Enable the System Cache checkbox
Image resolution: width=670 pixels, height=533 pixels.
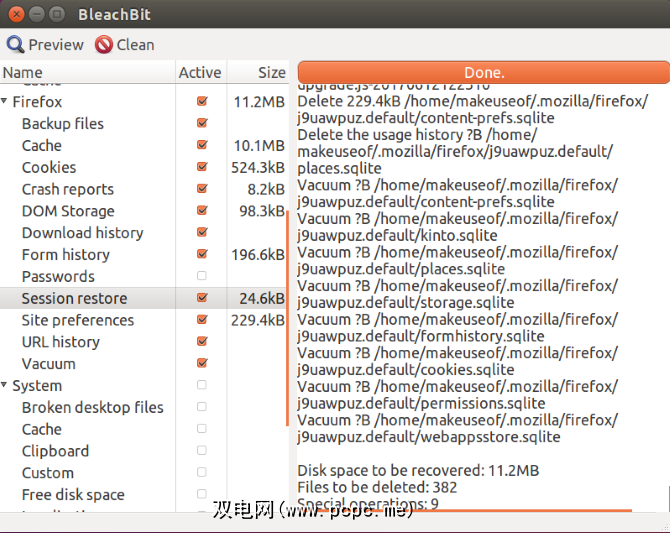tap(202, 428)
